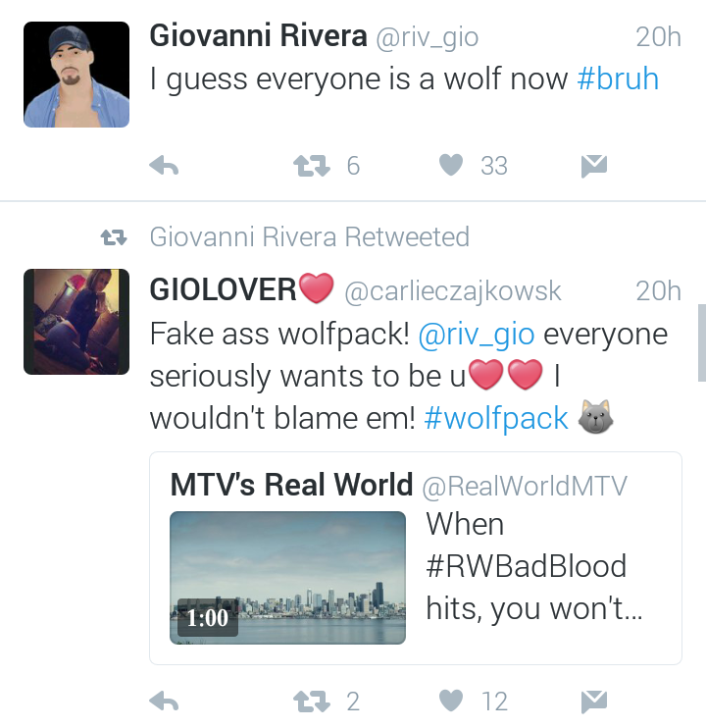Open the #bruh hashtag
The width and height of the screenshot is (706, 728).
[618, 78]
